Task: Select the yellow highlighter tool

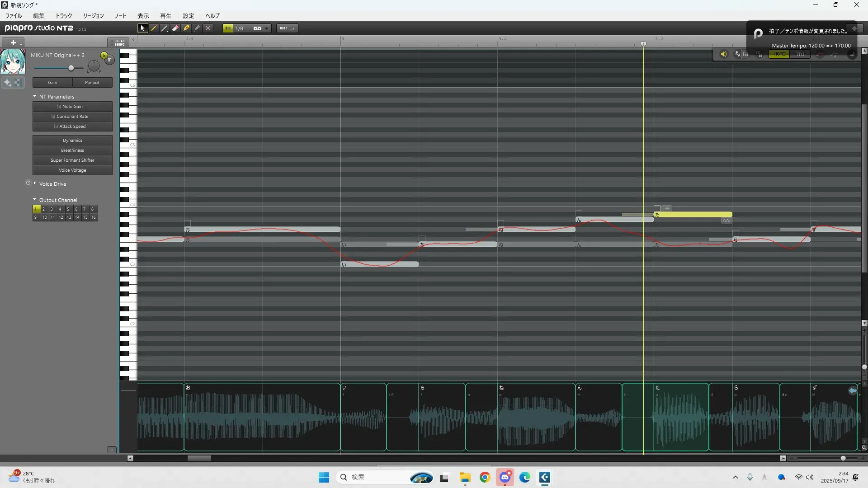Action: [186, 28]
